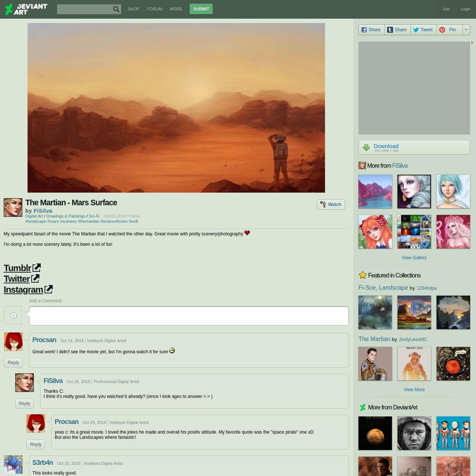
Task: Open the Drawings & Paintings category
Action: coord(66,216)
